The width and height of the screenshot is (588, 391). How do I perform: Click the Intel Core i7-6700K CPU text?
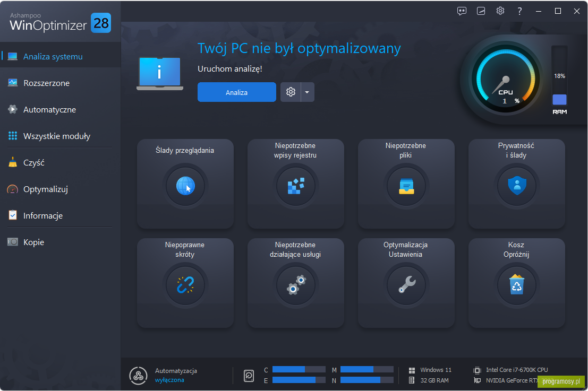[x=517, y=370]
